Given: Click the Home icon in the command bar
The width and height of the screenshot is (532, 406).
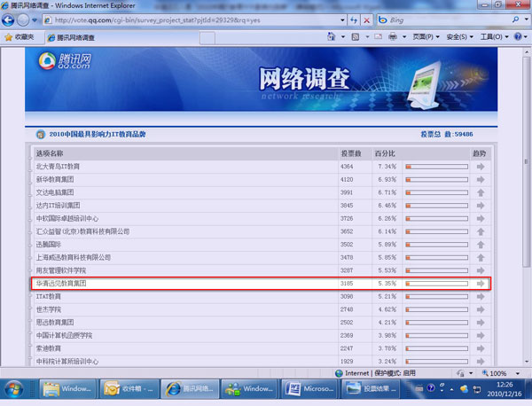Looking at the screenshot, I should pos(332,37).
